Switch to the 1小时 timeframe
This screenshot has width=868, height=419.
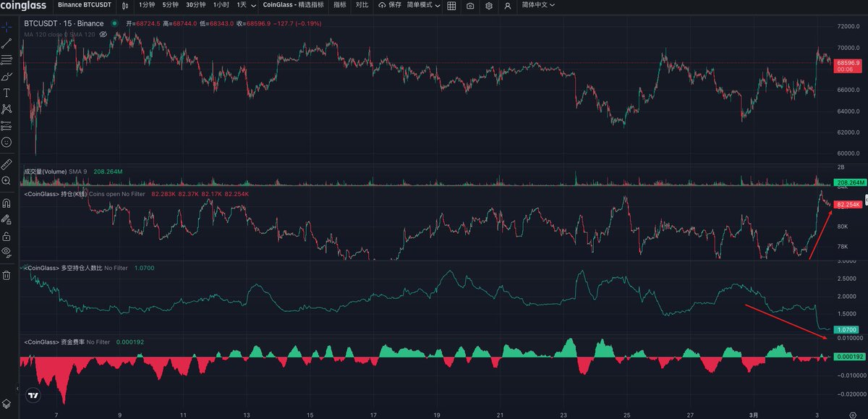221,5
